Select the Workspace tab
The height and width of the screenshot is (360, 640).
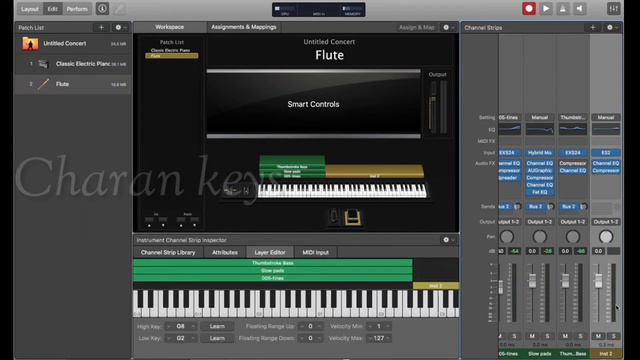169,27
